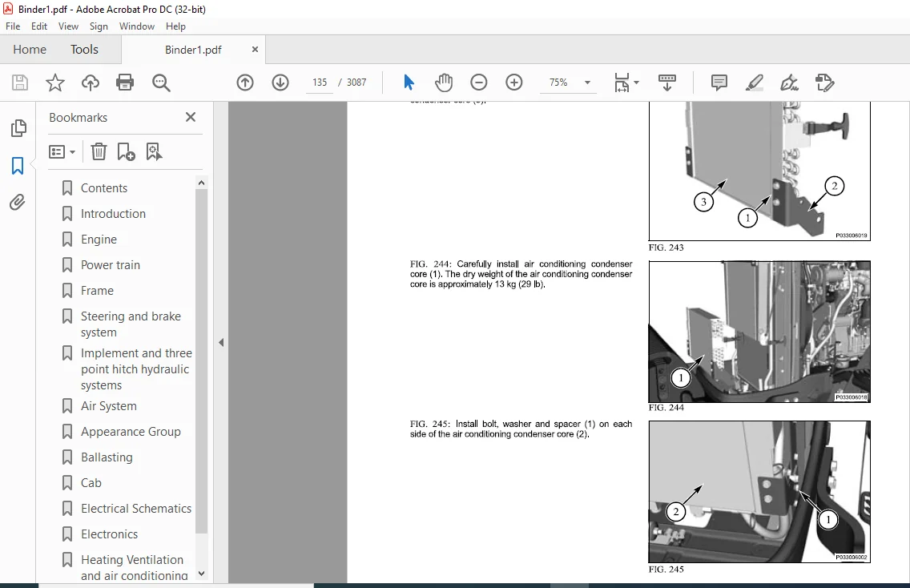Image resolution: width=910 pixels, height=588 pixels.
Task: Select the Binder1.pdf document tab
Action: [193, 50]
